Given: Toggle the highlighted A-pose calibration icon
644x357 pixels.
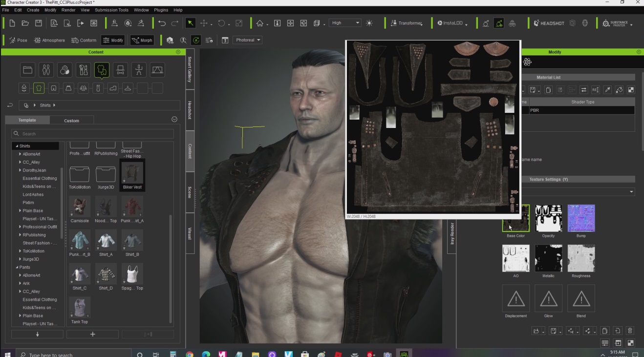Looking at the screenshot, I should pos(196,40).
